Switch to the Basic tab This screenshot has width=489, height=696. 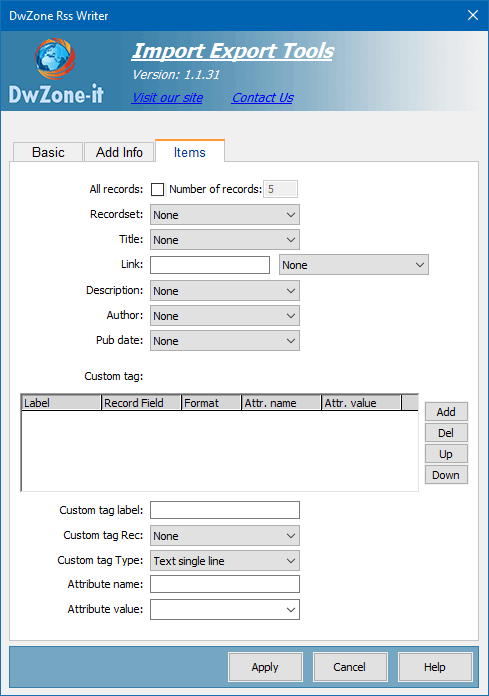tap(48, 152)
